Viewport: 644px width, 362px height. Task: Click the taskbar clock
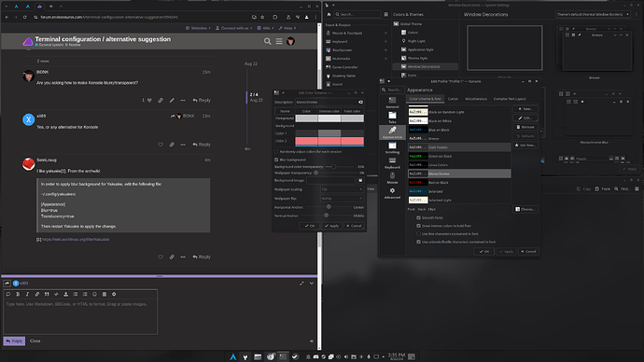tap(397, 356)
